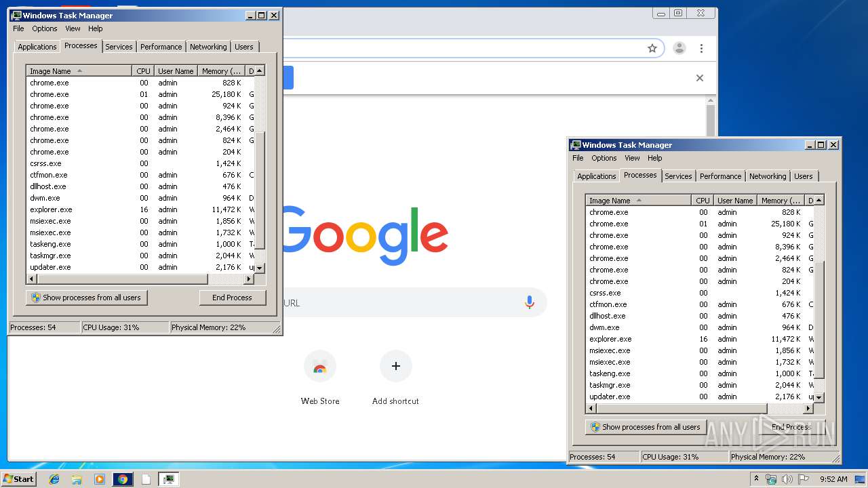Launch Internet Explorer from the taskbar

coord(55,479)
